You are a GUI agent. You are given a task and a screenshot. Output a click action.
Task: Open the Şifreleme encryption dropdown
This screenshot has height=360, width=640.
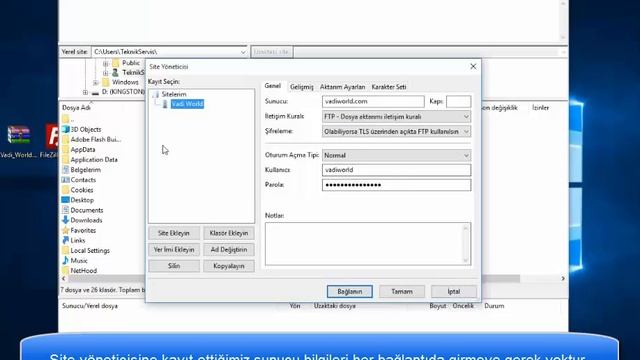point(396,131)
